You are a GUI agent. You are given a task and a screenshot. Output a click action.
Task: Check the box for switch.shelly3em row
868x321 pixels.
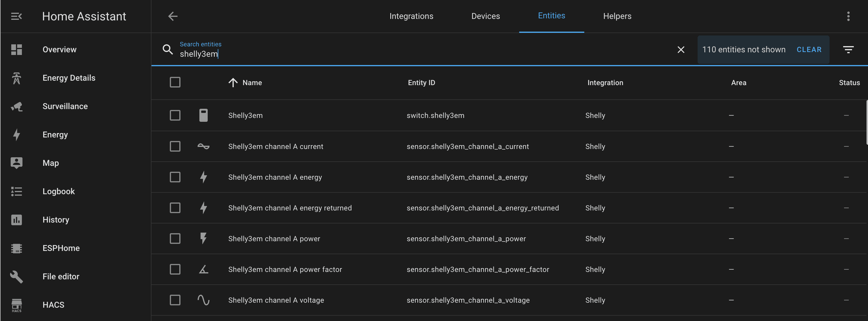coord(175,115)
